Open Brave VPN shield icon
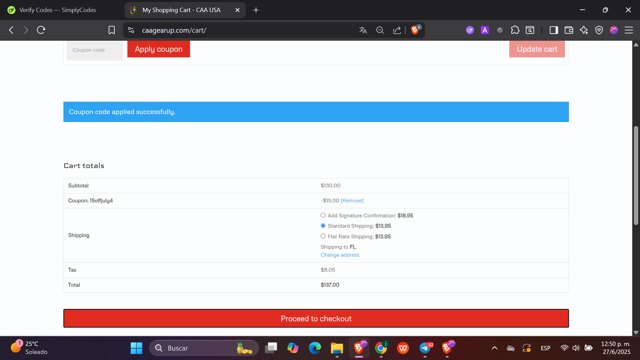The height and width of the screenshot is (360, 640). 599,30
